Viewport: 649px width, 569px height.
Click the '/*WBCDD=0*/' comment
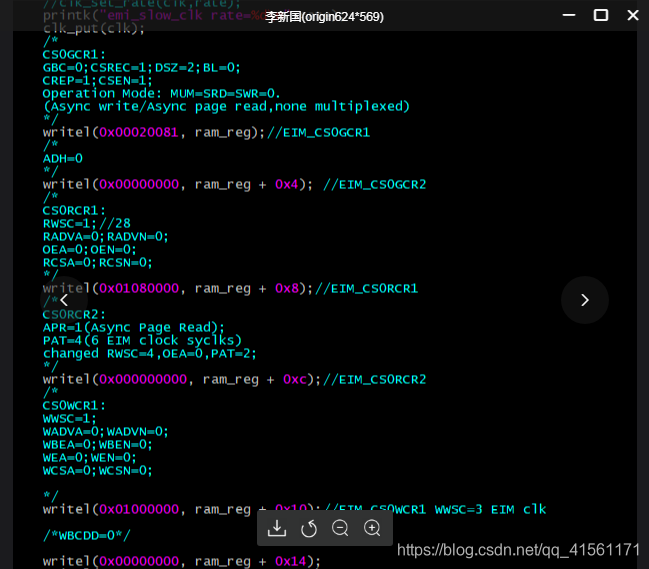87,535
